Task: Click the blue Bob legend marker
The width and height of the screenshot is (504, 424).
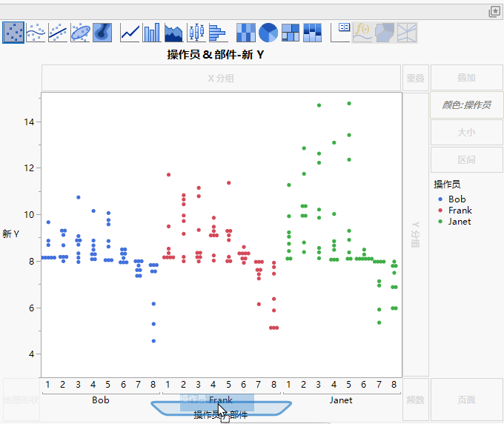Action: [440, 199]
